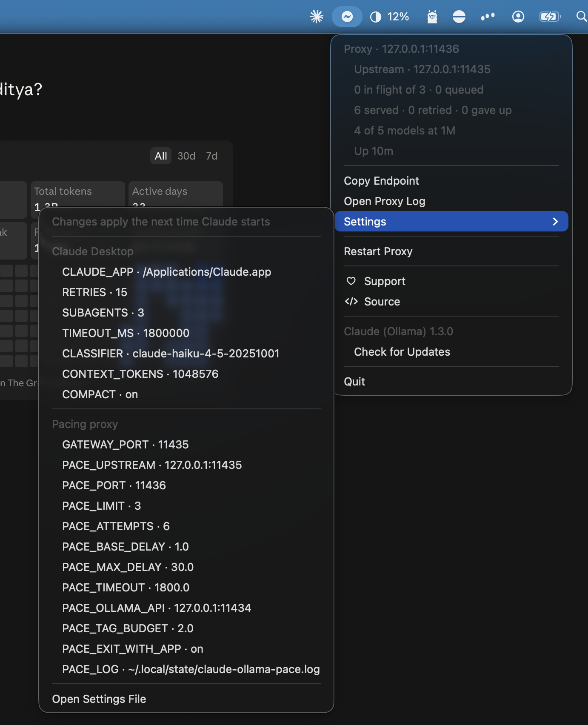This screenshot has height=725, width=588.
Task: Switch usage range to All
Action: 161,156
